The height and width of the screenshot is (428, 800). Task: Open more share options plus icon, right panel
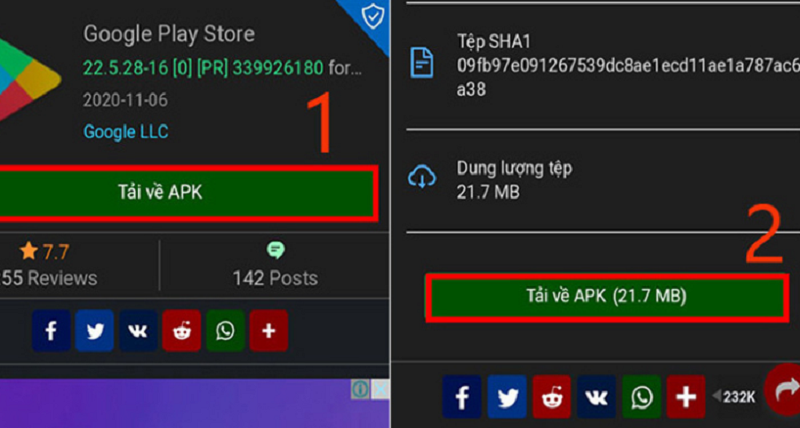point(686,396)
